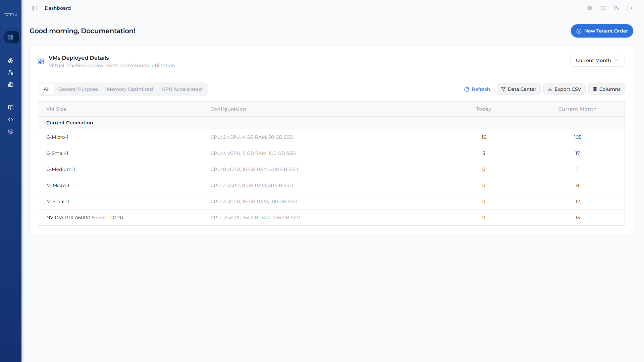
Task: Click the VMs Deployed Details heading
Action: (x=79, y=58)
